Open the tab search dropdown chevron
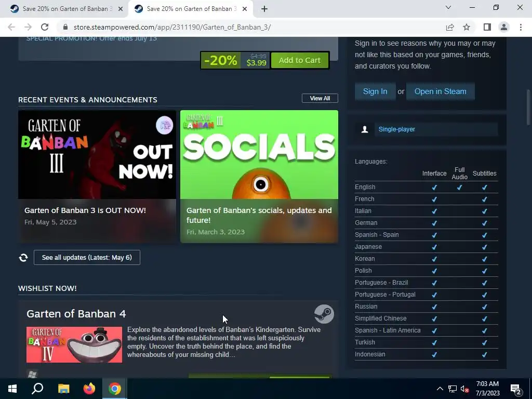532x399 pixels. [448, 7]
